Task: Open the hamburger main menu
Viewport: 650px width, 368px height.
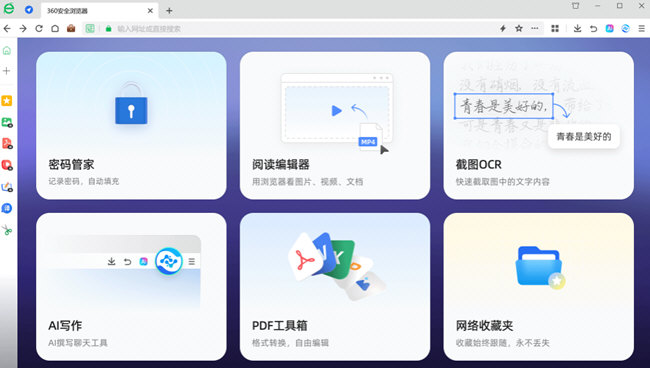Action: click(641, 28)
